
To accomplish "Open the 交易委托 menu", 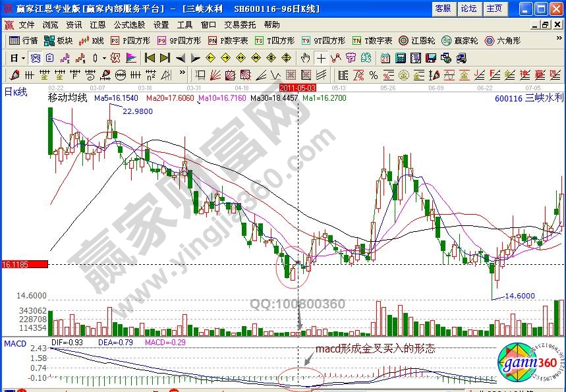I will (240, 25).
